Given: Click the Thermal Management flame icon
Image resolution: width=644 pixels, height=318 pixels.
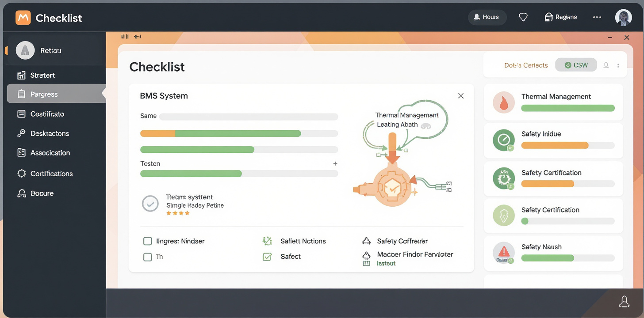Looking at the screenshot, I should click(x=503, y=103).
